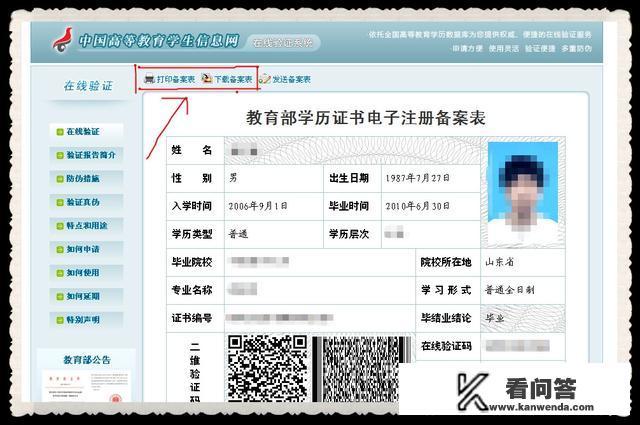The image size is (640, 425).
Task: Open the 如何申请 sidebar menu item
Action: click(86, 249)
